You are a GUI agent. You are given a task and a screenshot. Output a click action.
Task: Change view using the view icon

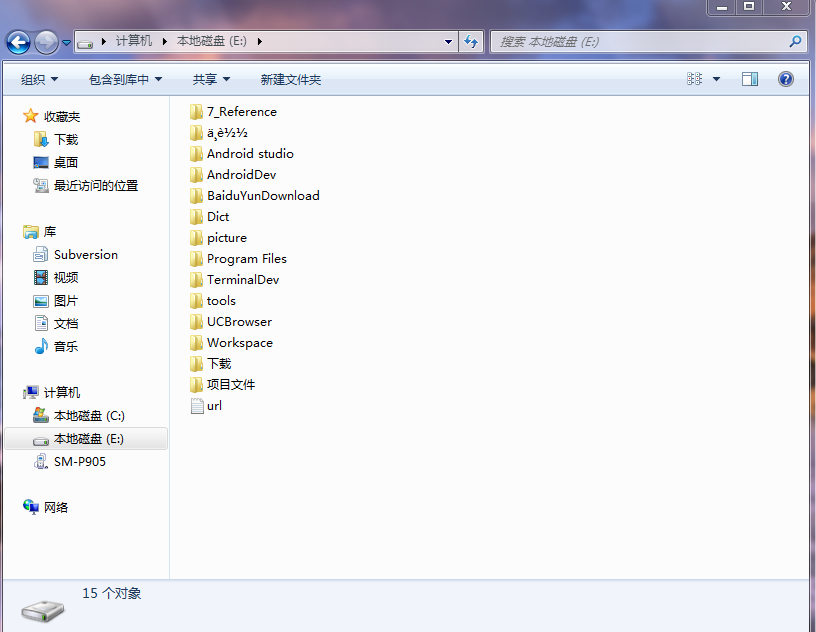tap(694, 79)
